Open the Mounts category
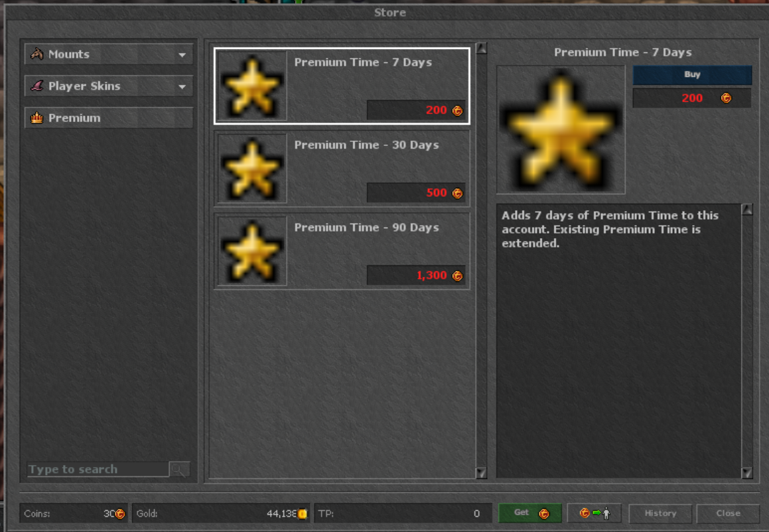The image size is (769, 532). (x=108, y=54)
